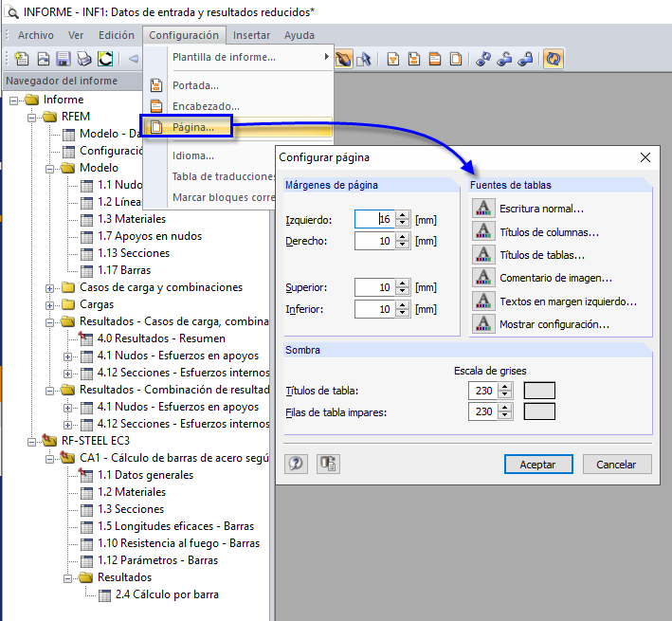Open Títulos de columnas... font settings
672x621 pixels.
[x=550, y=232]
